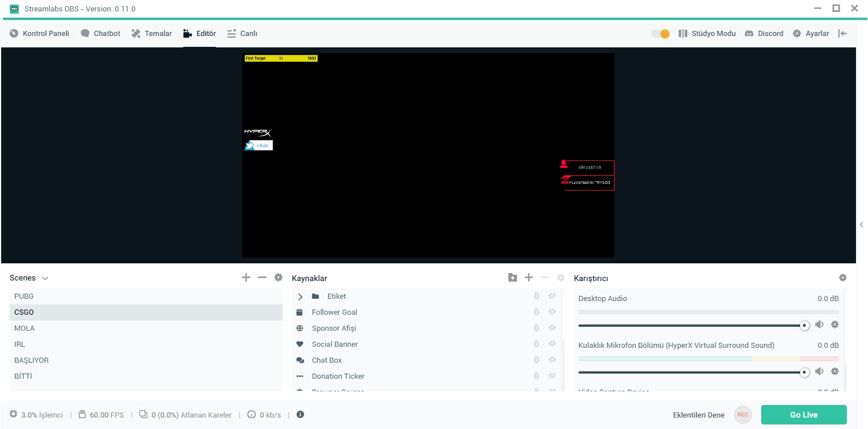Image resolution: width=868 pixels, height=429 pixels.
Task: Select the Donation Ticker source row
Action: tap(427, 376)
